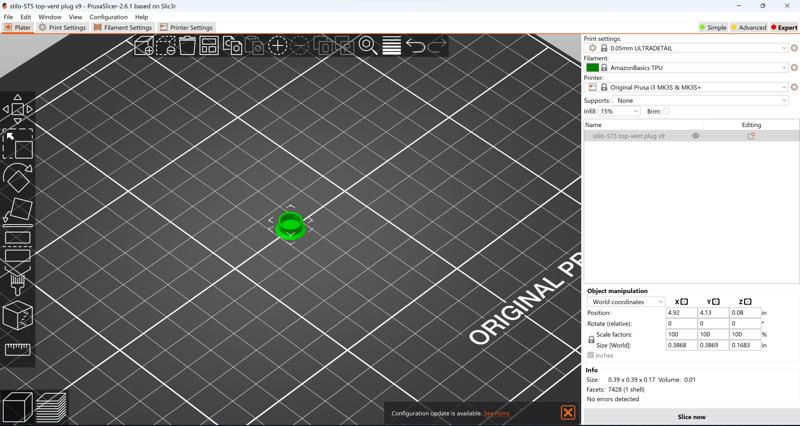Switch to the Filament Settings tab

coord(122,28)
